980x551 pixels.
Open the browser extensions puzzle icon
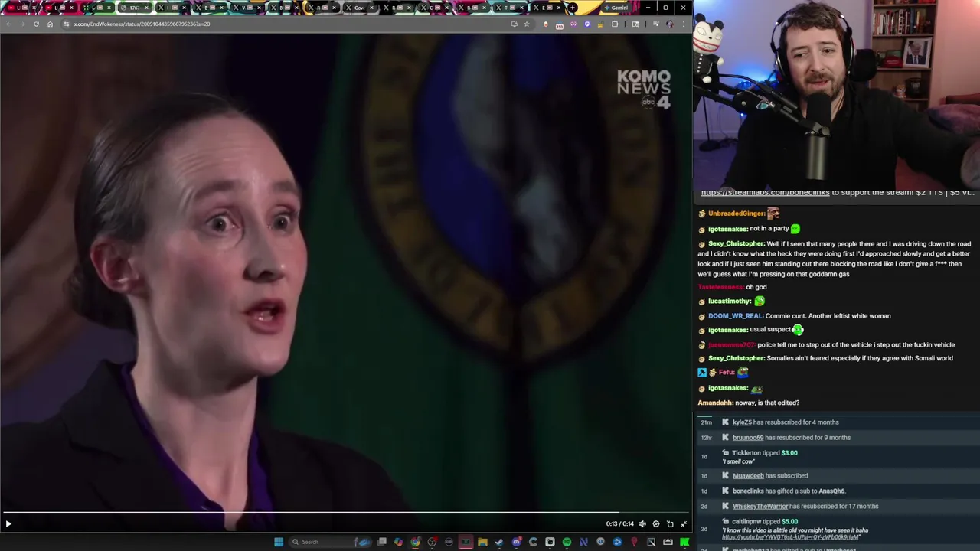(614, 24)
